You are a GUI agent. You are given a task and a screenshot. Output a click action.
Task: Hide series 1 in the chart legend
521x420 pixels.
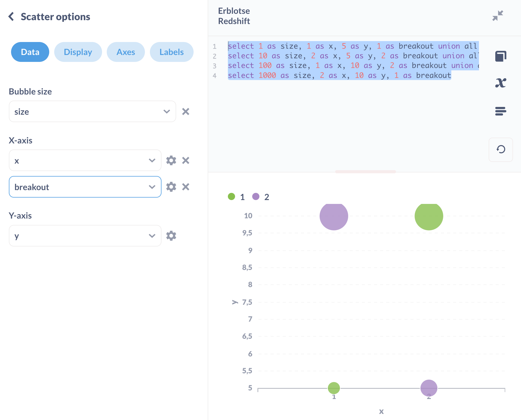coord(237,197)
